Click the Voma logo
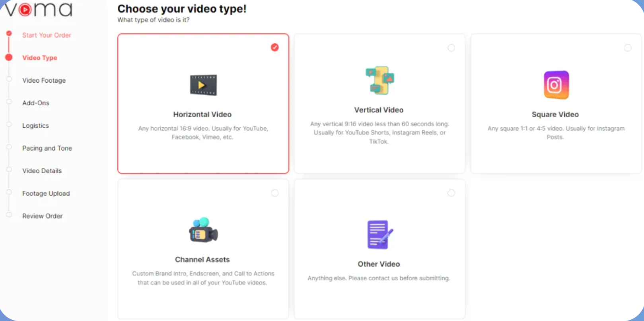644x321 pixels. click(x=39, y=10)
